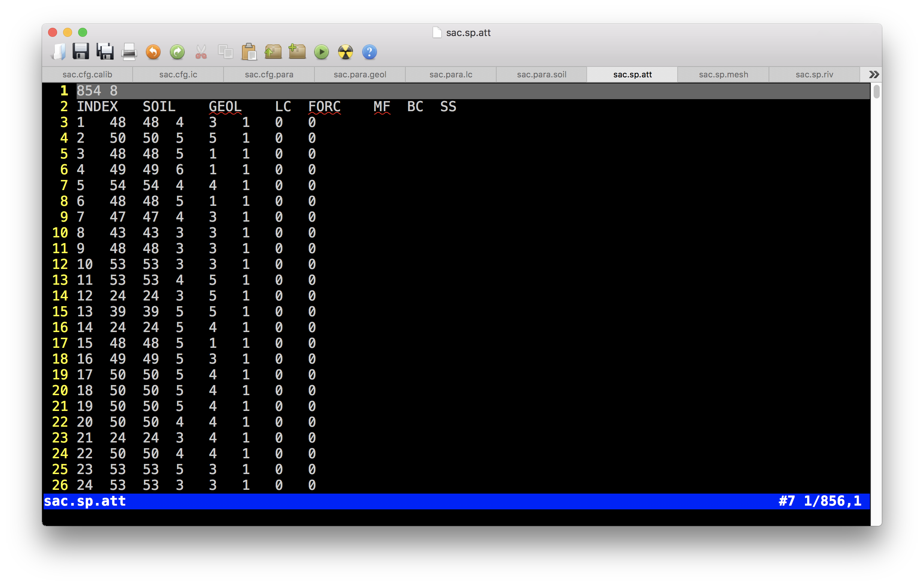Open help via the blue question mark
This screenshot has height=586, width=924.
click(370, 52)
